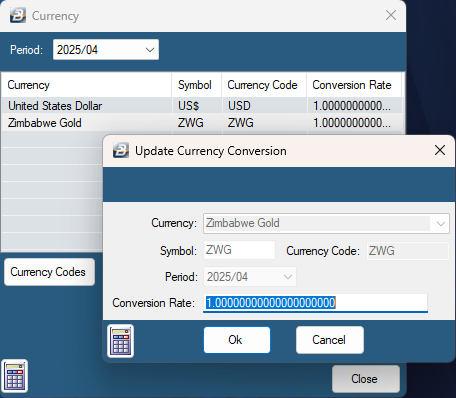Click app logo in Update Currency Conversion title
This screenshot has height=398, width=456.
pyautogui.click(x=121, y=151)
